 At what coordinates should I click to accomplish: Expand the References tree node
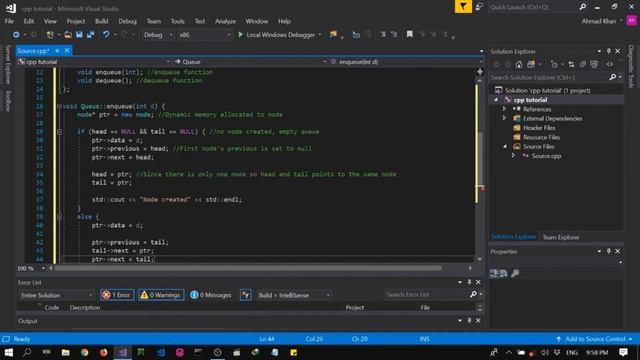click(504, 109)
